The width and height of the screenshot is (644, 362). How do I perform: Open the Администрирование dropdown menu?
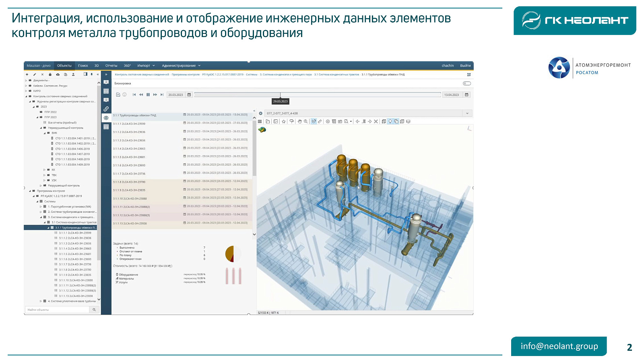(181, 66)
